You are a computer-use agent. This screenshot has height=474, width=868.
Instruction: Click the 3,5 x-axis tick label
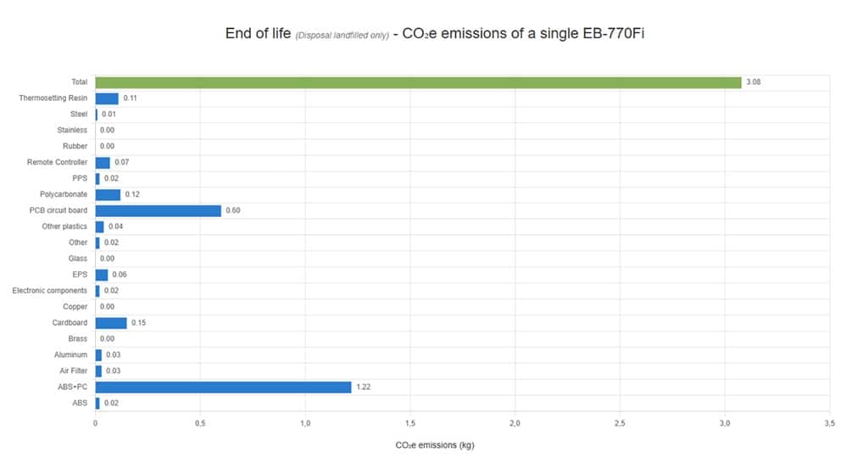click(829, 423)
